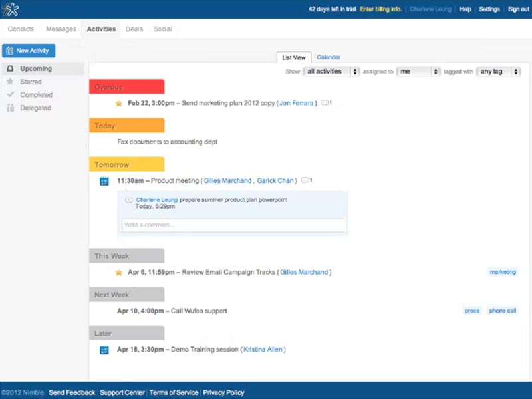The width and height of the screenshot is (532, 399).
Task: Click Review Email Campaign Tracks activity text
Action: tap(228, 272)
